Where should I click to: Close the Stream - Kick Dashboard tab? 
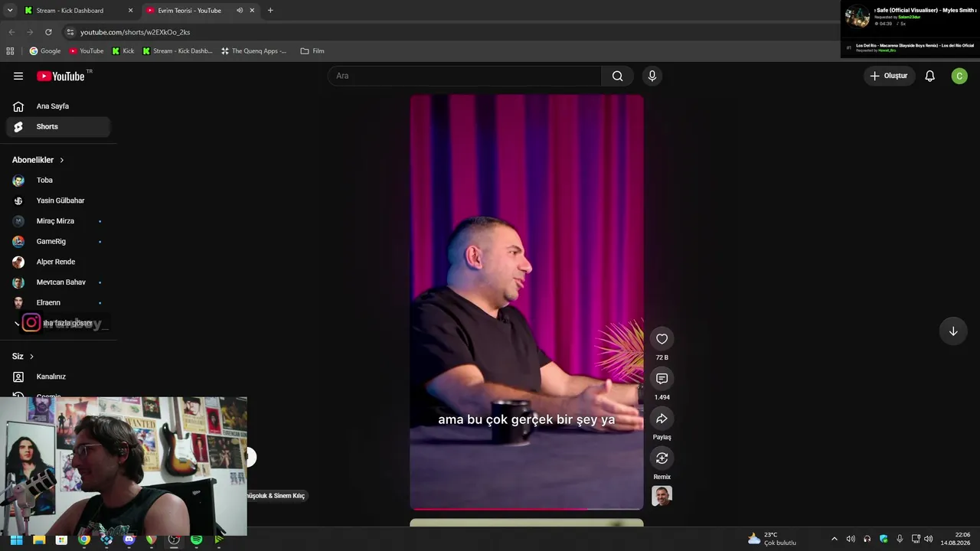pyautogui.click(x=130, y=11)
